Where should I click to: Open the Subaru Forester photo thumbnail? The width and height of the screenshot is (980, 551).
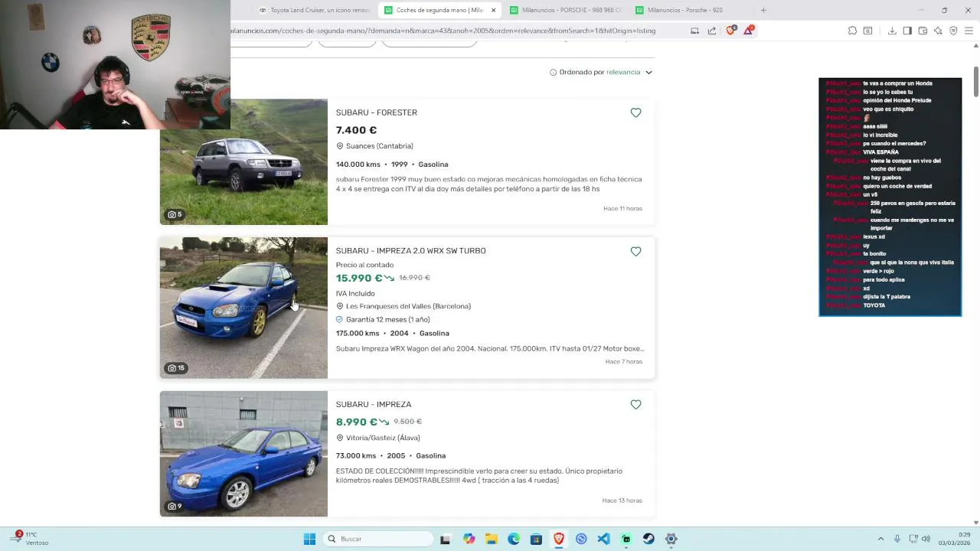[x=243, y=161]
